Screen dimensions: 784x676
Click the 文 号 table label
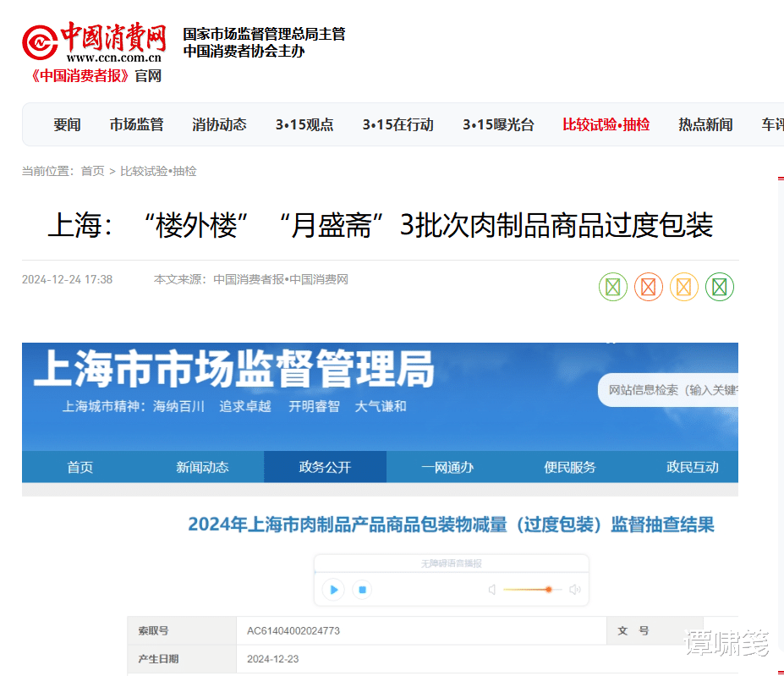[x=633, y=630]
